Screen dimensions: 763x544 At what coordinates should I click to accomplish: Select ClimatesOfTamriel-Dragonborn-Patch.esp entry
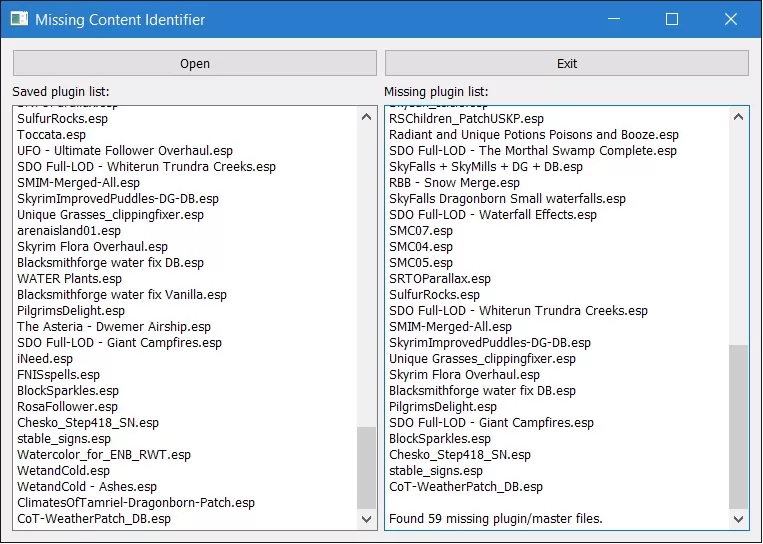point(136,503)
